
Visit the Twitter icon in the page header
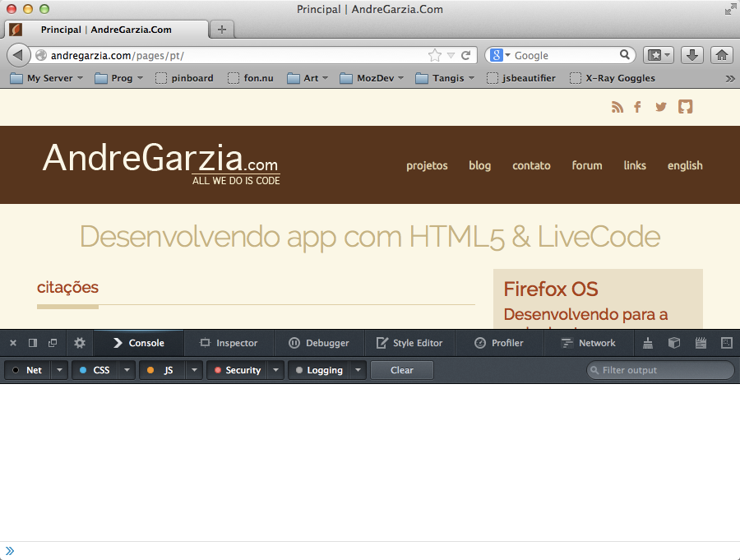[661, 106]
